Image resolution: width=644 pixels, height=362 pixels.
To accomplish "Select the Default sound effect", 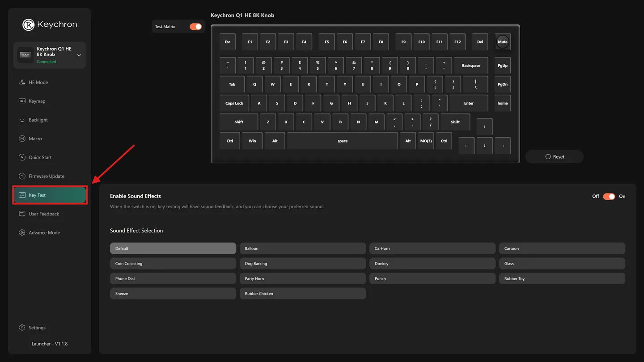I will point(173,248).
